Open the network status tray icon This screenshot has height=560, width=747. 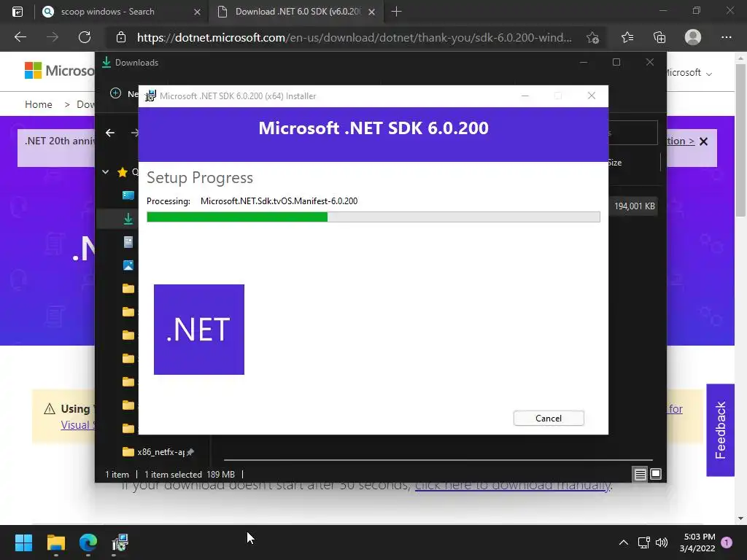pyautogui.click(x=644, y=542)
